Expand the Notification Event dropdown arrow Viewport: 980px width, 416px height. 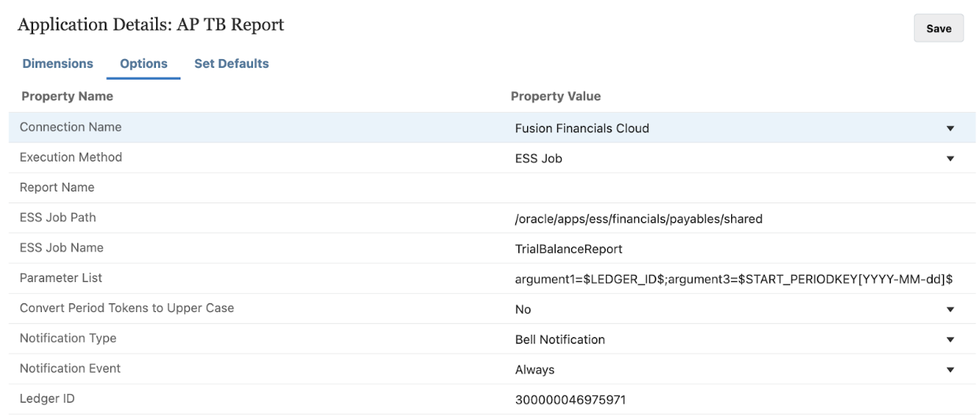pyautogui.click(x=949, y=370)
